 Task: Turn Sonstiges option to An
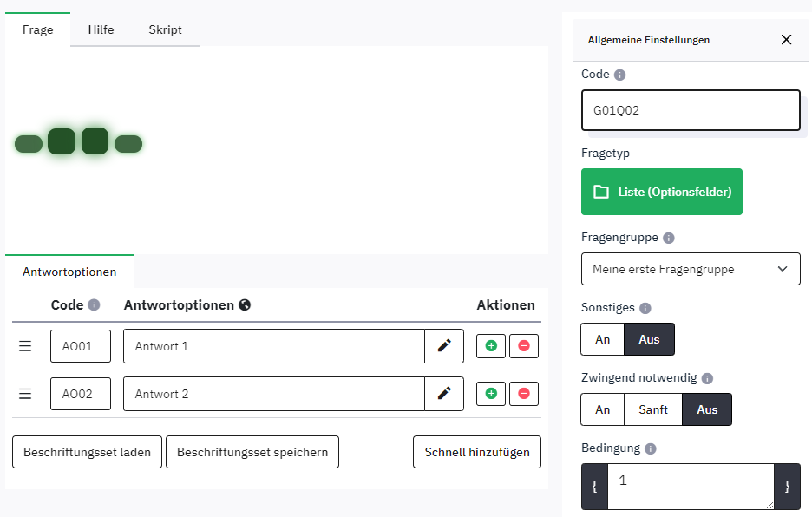(603, 339)
